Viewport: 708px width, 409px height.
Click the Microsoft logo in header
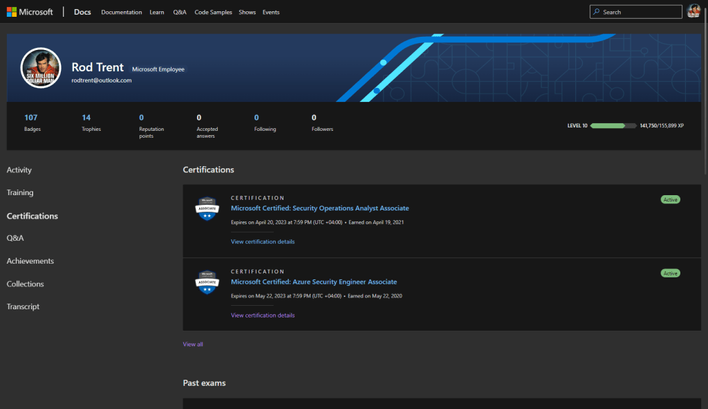(x=30, y=12)
